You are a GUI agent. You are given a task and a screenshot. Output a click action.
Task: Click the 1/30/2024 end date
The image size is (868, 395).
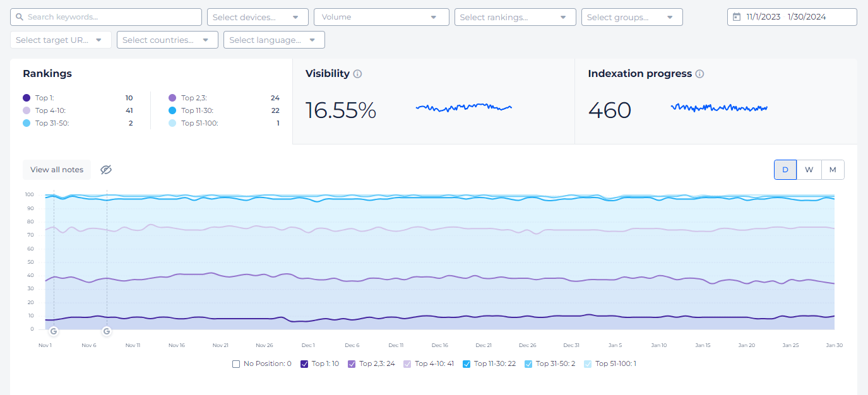pyautogui.click(x=806, y=17)
